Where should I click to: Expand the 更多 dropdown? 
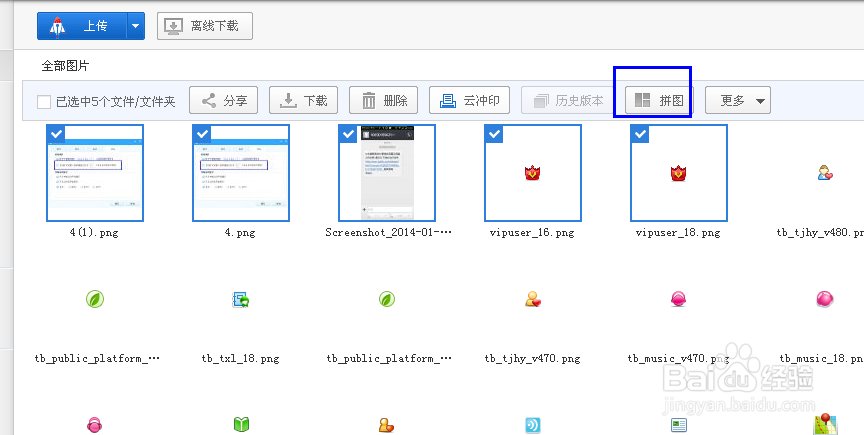pos(738,100)
